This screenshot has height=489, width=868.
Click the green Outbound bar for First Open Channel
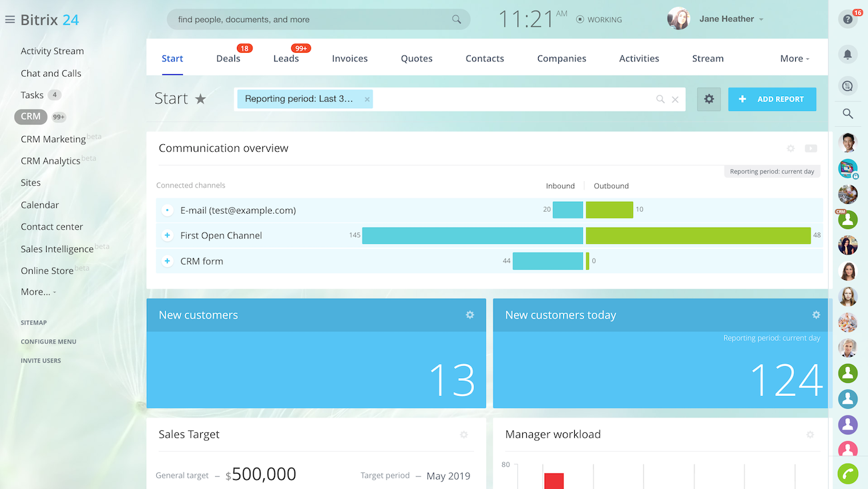point(698,235)
